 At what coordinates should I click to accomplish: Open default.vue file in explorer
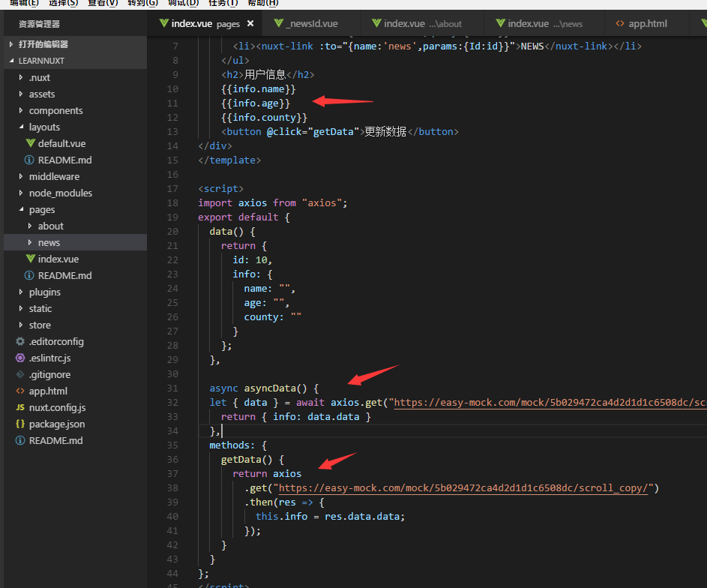tap(61, 143)
